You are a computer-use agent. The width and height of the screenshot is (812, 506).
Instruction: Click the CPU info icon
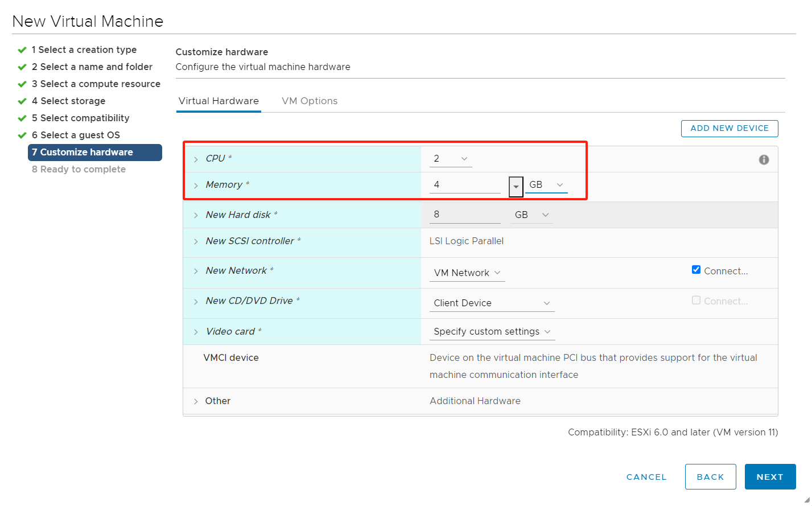click(x=764, y=160)
